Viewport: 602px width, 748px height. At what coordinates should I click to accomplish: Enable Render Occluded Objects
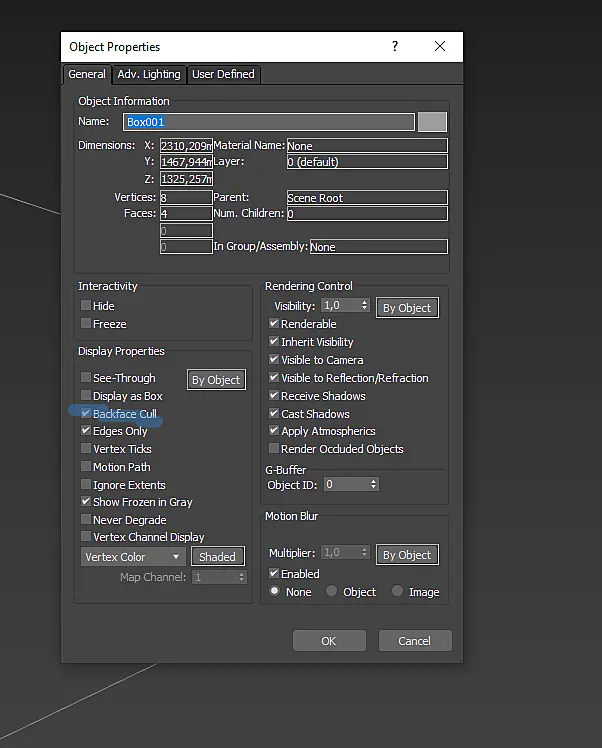click(274, 448)
